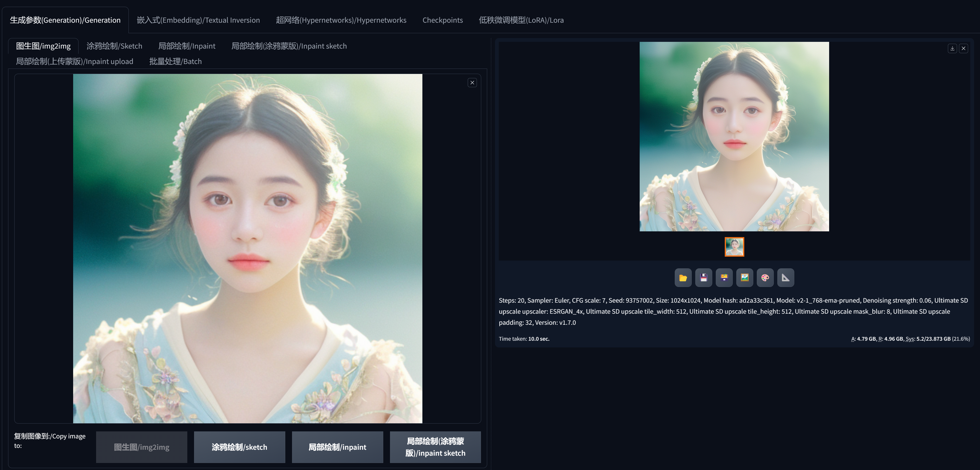Open the 局部绘制/Inpaint tab

186,46
